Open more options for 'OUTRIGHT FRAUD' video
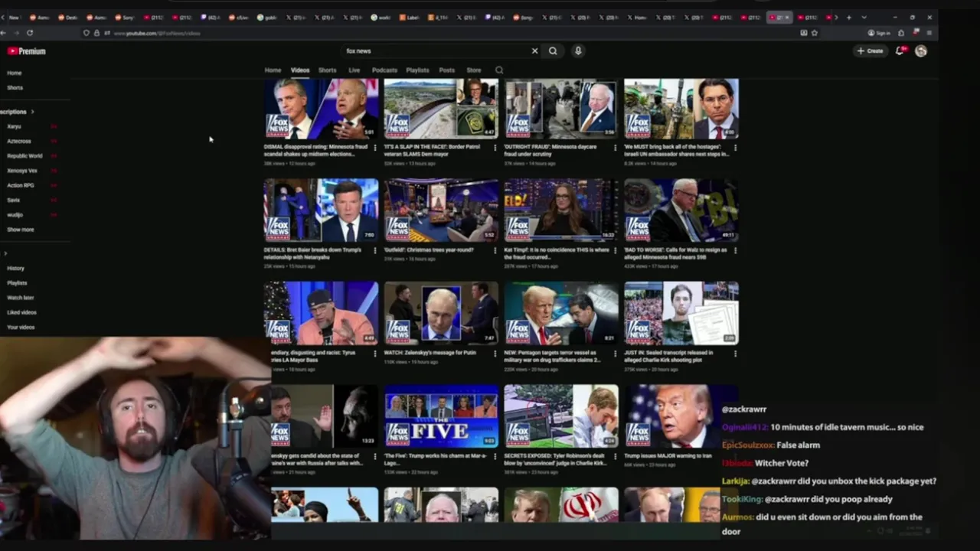980x551 pixels. coord(615,148)
